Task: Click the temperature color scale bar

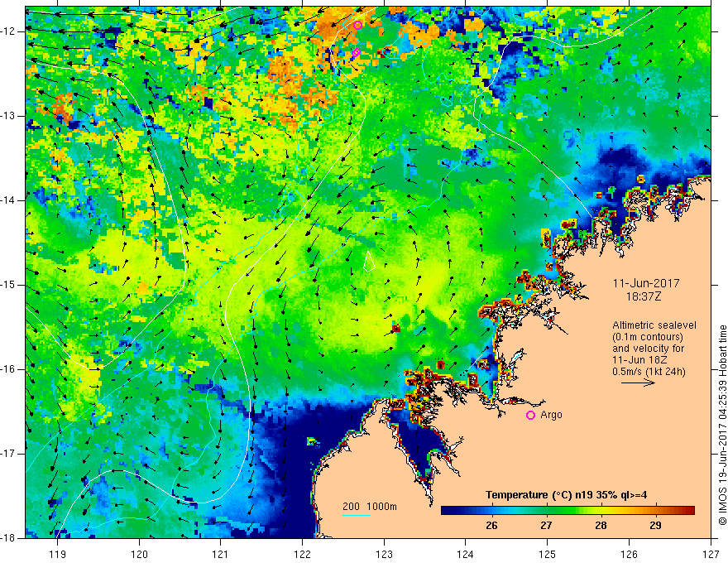Action: [x=568, y=511]
